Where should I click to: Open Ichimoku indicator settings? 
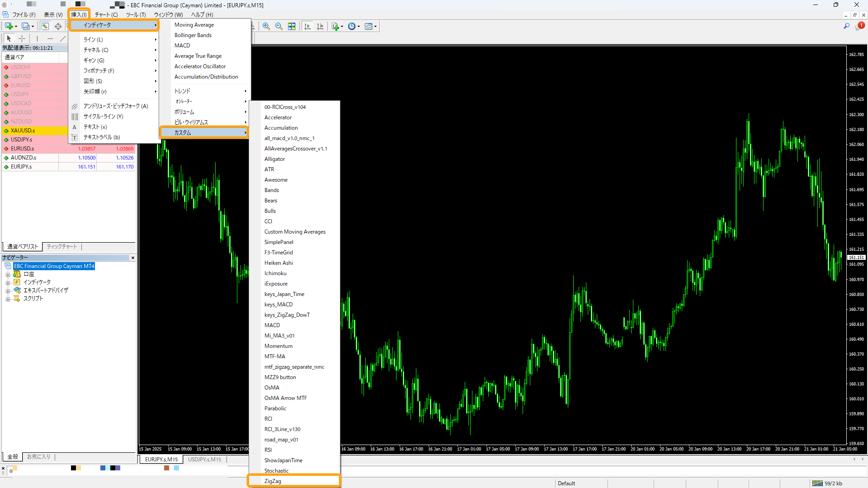tap(275, 273)
